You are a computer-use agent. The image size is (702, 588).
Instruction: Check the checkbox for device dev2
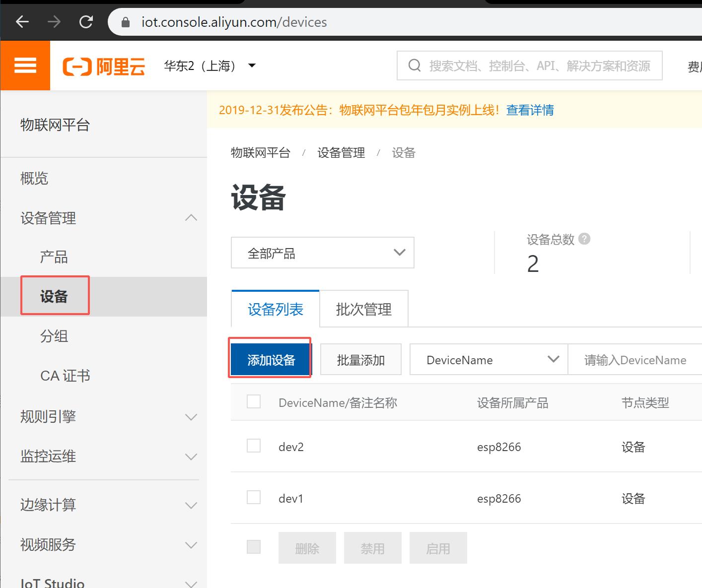tap(253, 446)
